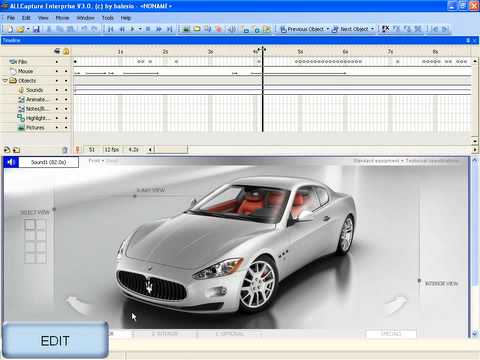Viewport: 480px width, 360px height.
Task: Open the File menu
Action: 11,18
